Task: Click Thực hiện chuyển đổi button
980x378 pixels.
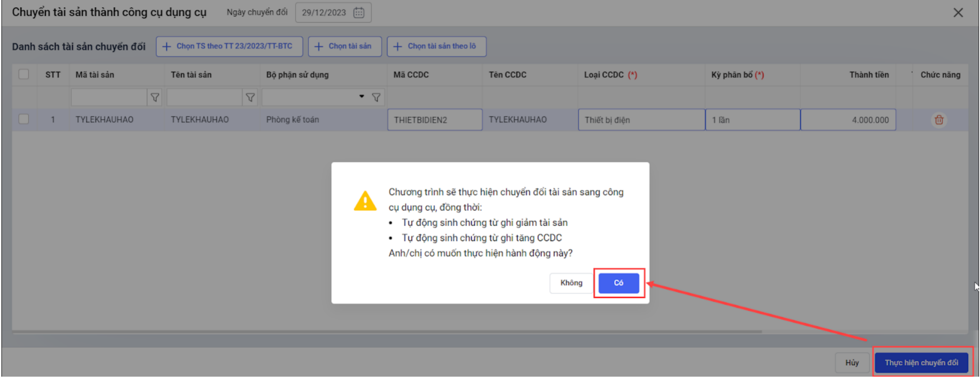Action: point(921,363)
